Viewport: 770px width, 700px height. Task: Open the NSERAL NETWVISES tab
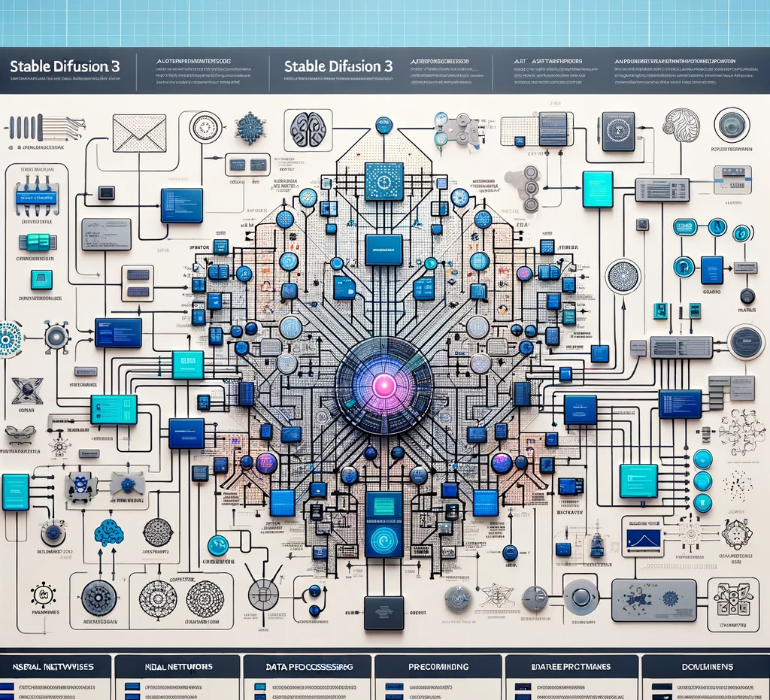[53, 667]
